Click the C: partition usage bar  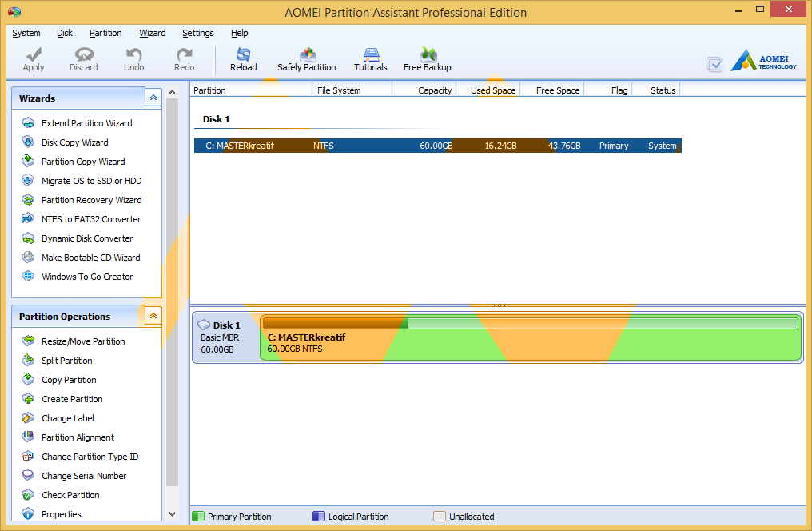point(531,324)
